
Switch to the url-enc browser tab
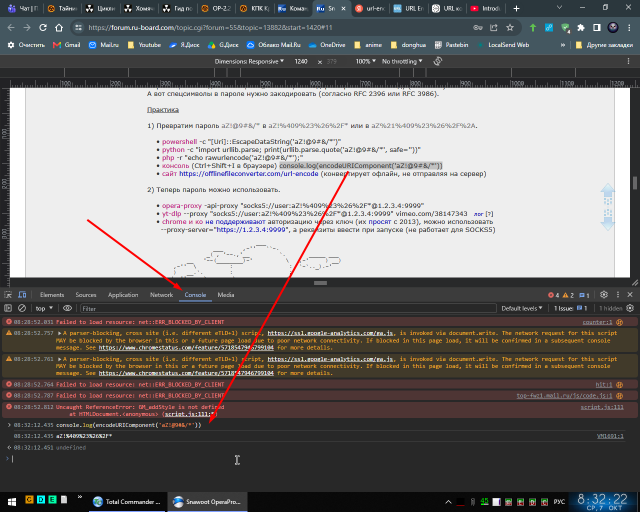pyautogui.click(x=370, y=8)
